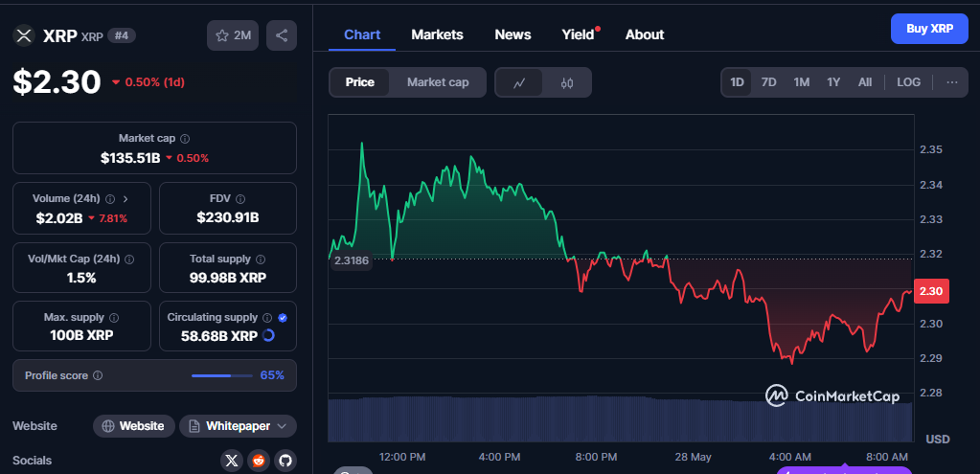Toggle LOG scale on chart
The image size is (980, 474).
908,82
